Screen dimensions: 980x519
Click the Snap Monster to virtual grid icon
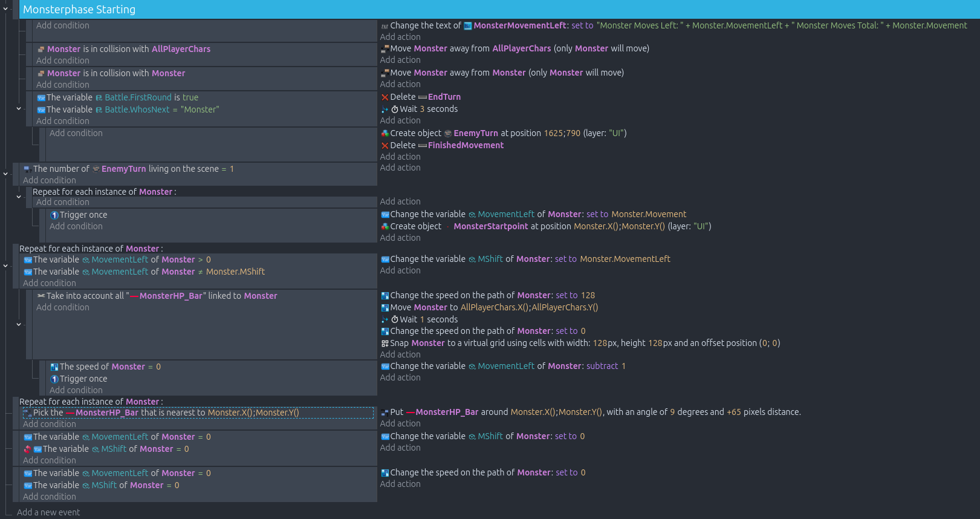point(385,344)
